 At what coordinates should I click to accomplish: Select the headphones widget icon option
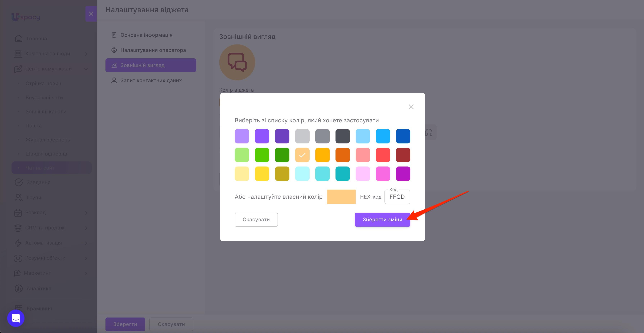tap(429, 132)
